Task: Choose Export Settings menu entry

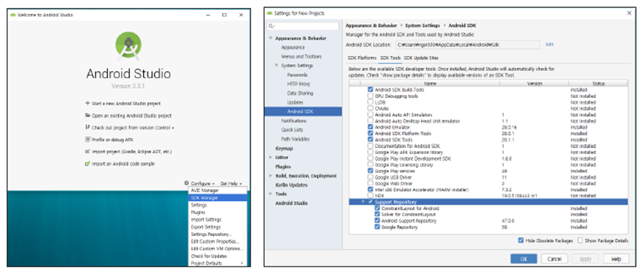Action: coord(218,227)
